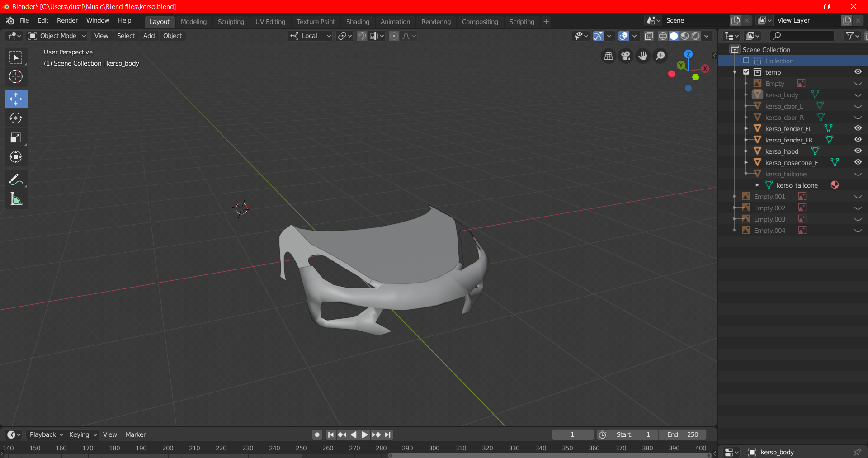Click the current frame number field
Viewport: 868px width, 458px height.
pos(572,434)
